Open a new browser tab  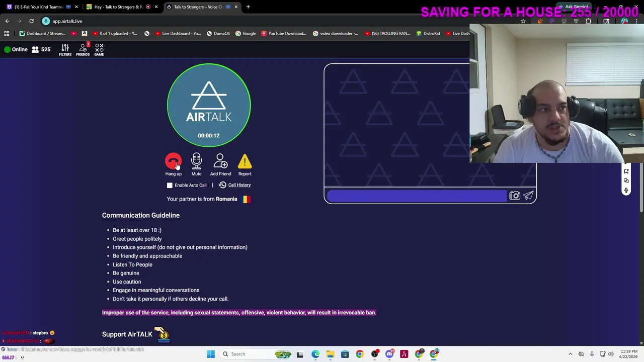[248, 7]
